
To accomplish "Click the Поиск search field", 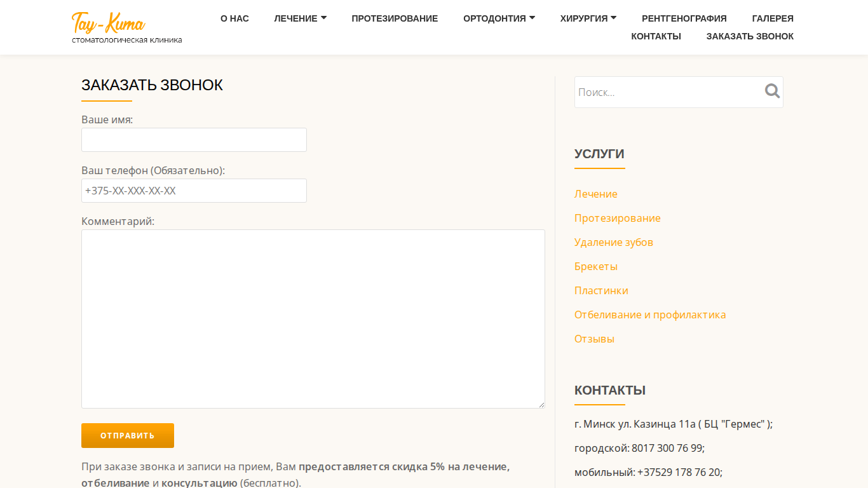I will pos(668,92).
